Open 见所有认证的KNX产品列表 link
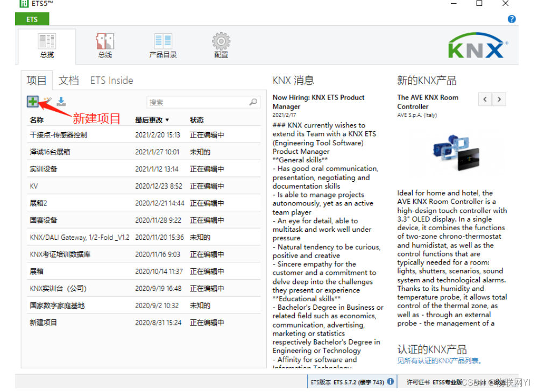Viewport: 538px width, 392px height. [440, 361]
